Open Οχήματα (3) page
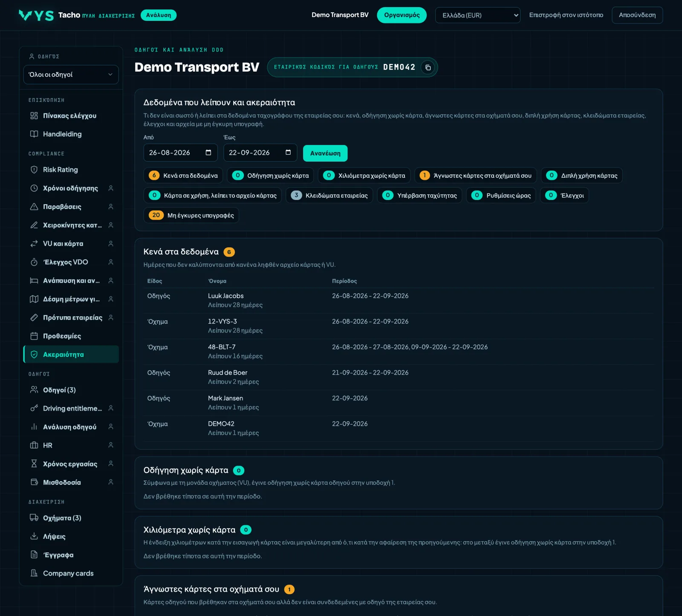The height and width of the screenshot is (616, 682). coord(71,518)
